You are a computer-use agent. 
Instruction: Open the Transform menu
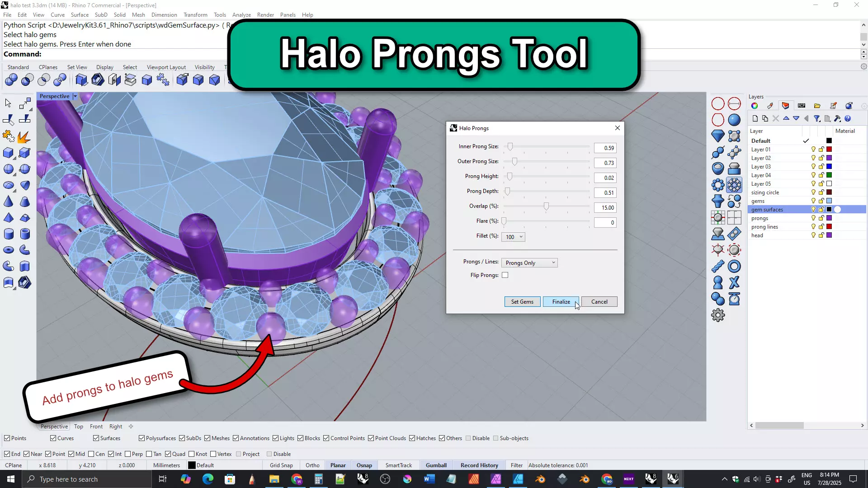[x=195, y=14]
